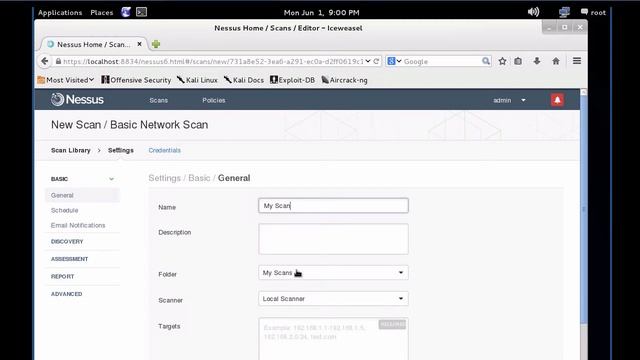Click the page vertical scrollbar
Viewport: 640px width, 360px height.
click(x=584, y=208)
